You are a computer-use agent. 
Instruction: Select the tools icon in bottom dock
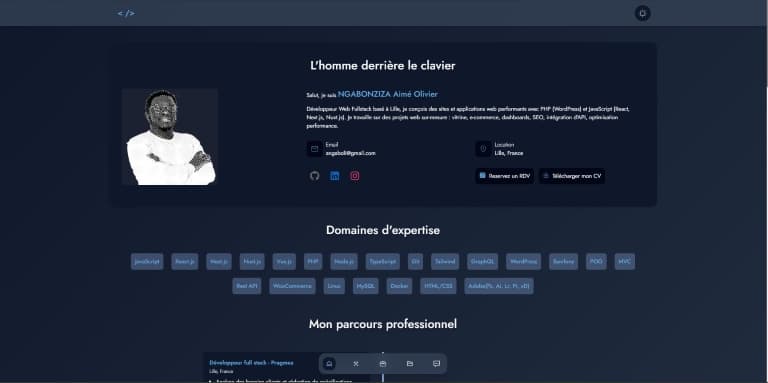point(356,364)
